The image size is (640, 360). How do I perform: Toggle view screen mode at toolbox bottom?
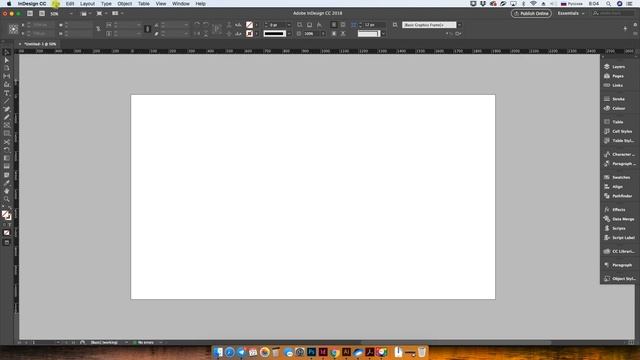(7, 242)
